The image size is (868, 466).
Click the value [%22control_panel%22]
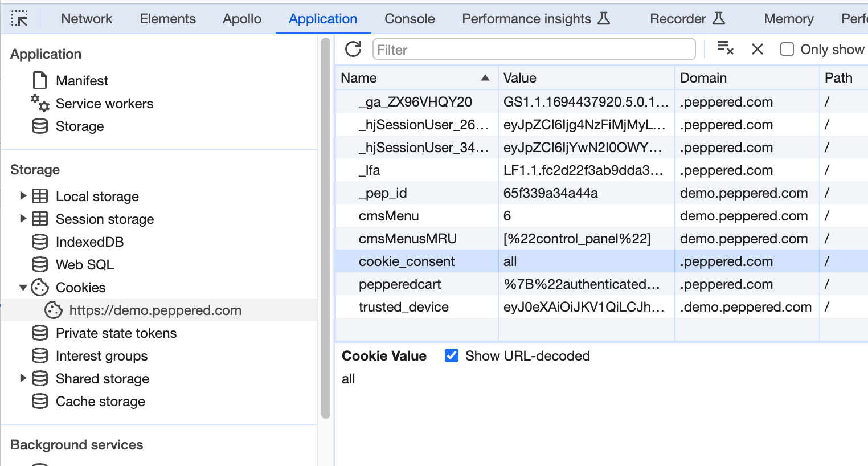coord(577,239)
